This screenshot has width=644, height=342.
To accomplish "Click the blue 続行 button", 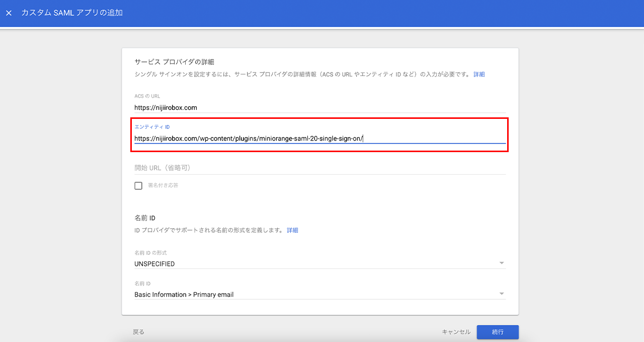I will coord(497,332).
